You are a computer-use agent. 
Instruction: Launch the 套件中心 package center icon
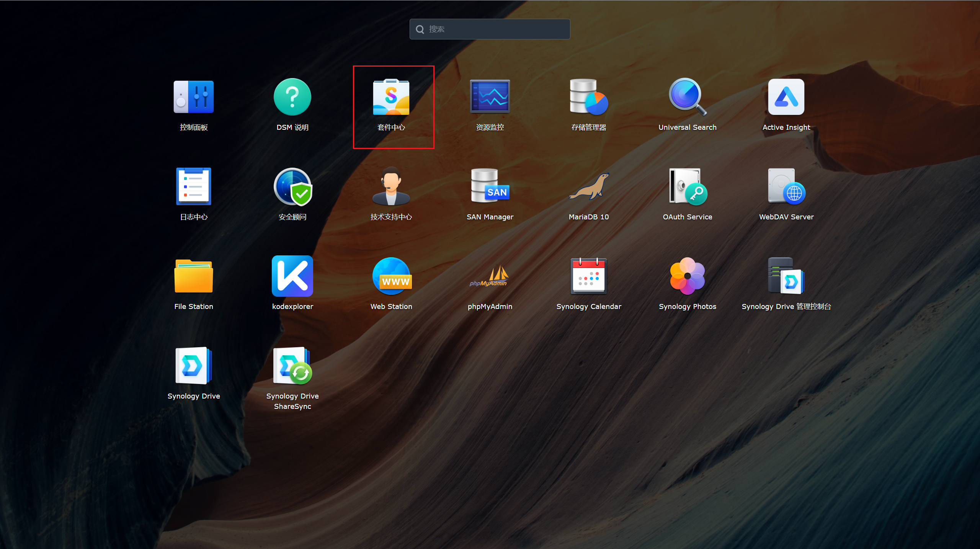(x=391, y=97)
